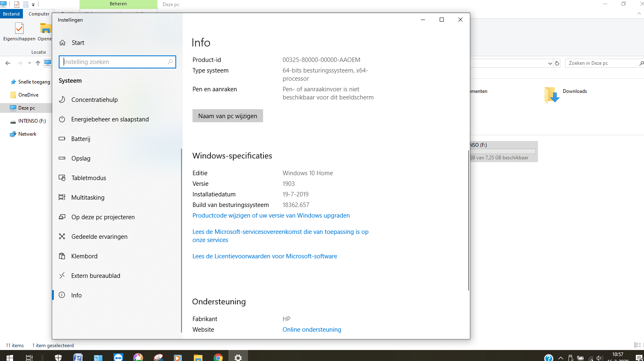This screenshot has height=361, width=644.
Task: Click the Op deze pc projecteren icon
Action: 62,217
